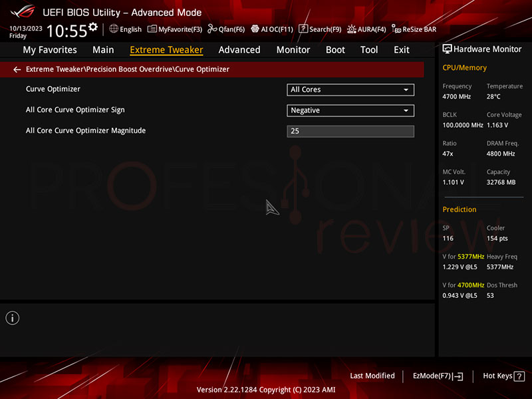Click the Hot Keys question mark icon

pyautogui.click(x=519, y=376)
